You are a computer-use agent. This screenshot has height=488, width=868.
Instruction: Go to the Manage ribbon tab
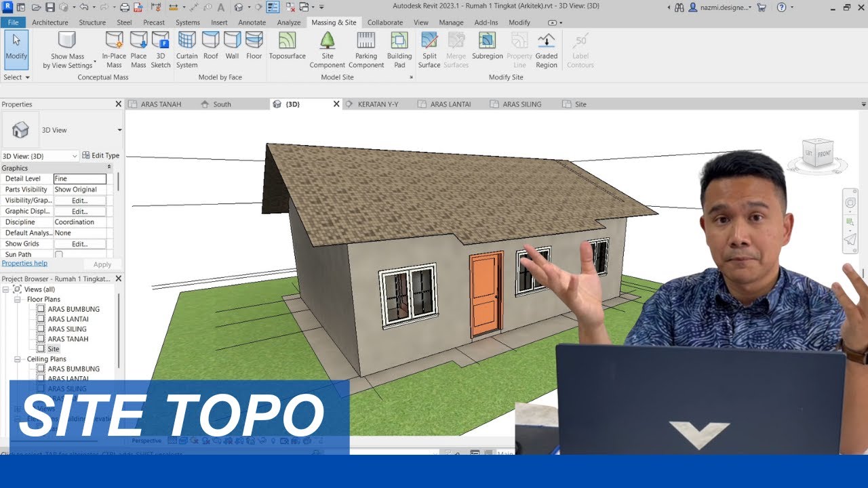tap(451, 22)
